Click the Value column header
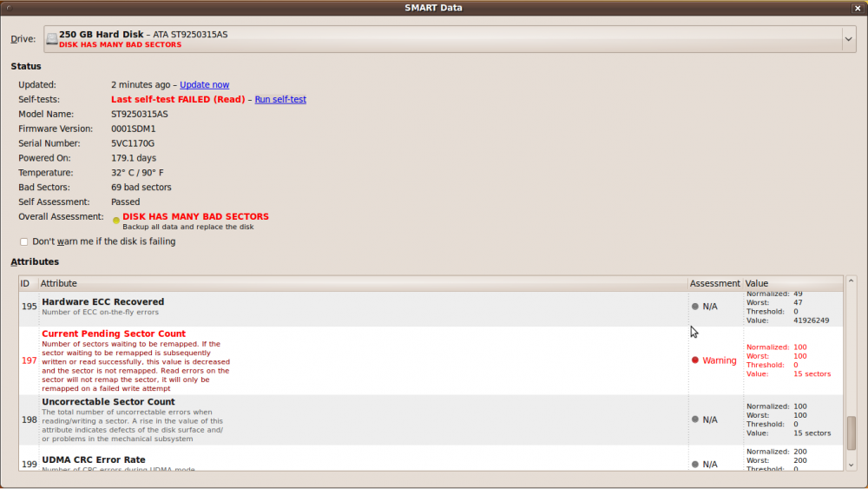 [x=792, y=283]
